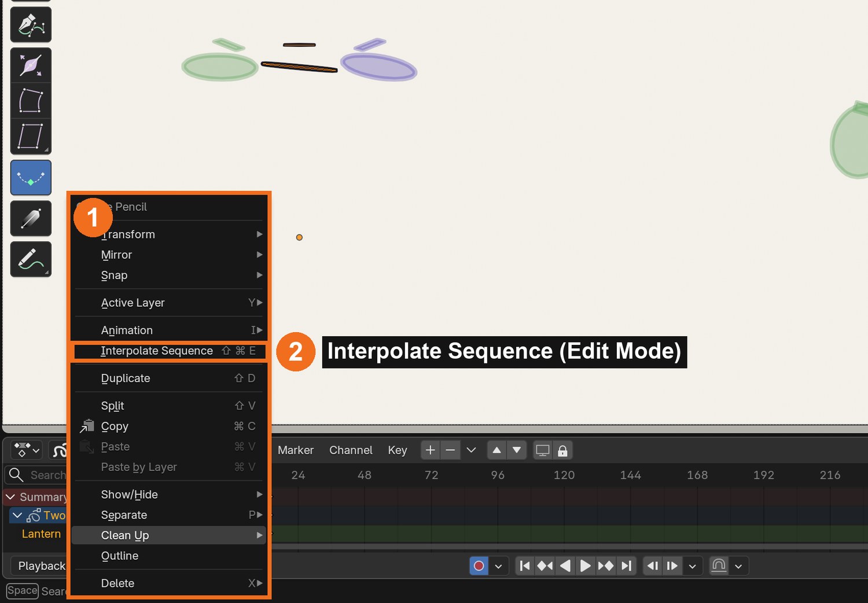This screenshot has height=603, width=868.
Task: Select the Pen draw tool in toolbar
Action: (31, 24)
